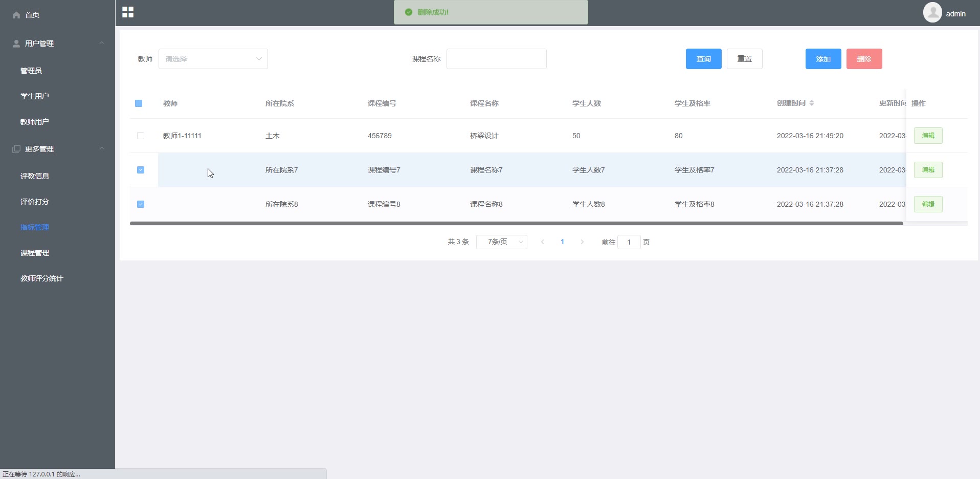Click the 前往 page number input
This screenshot has width=980, height=479.
point(629,242)
